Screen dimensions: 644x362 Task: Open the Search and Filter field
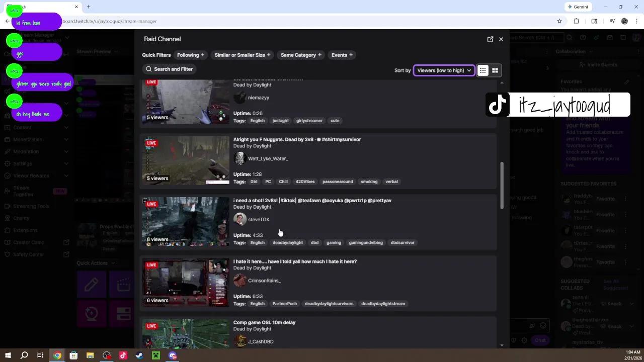tap(170, 69)
